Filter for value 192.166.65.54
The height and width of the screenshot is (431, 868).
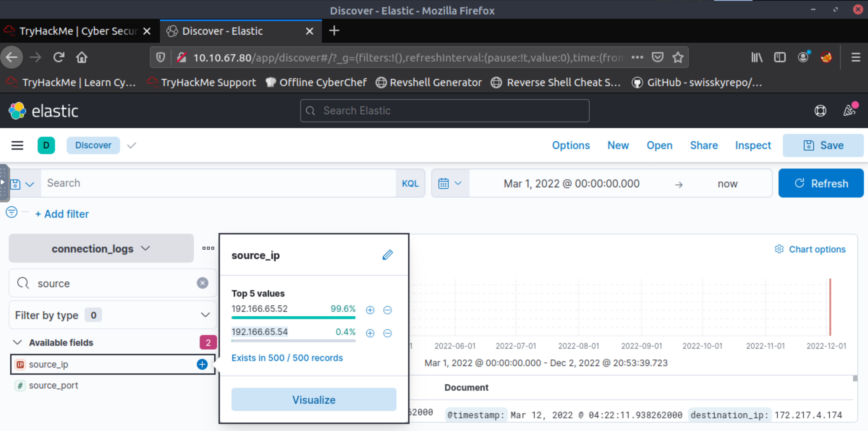[x=370, y=333]
